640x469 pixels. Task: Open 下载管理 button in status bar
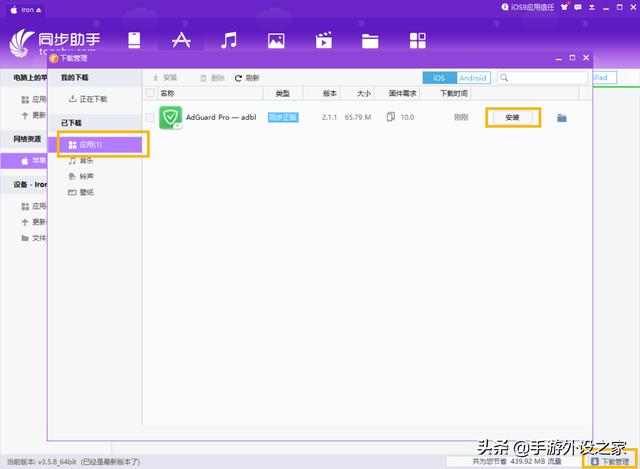click(x=610, y=461)
